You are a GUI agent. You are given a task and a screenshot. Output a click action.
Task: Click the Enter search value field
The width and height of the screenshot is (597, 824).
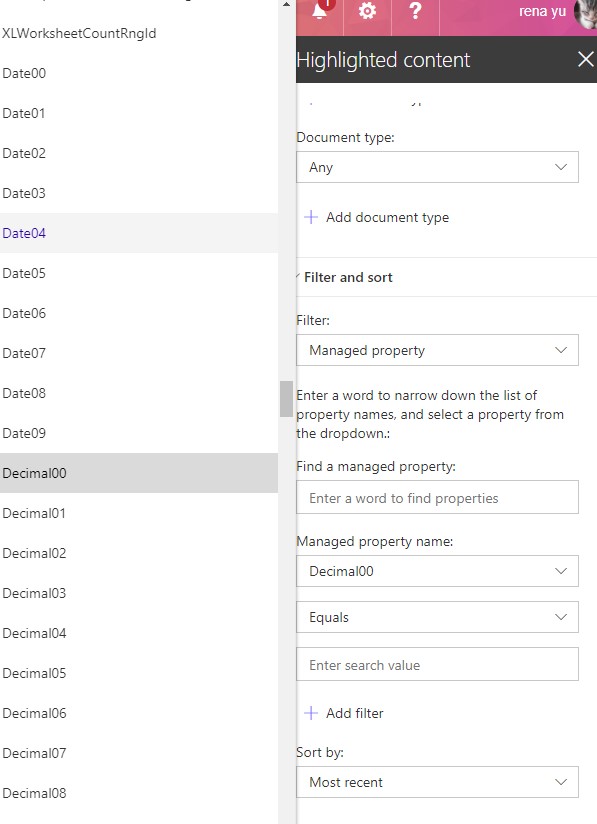point(437,664)
